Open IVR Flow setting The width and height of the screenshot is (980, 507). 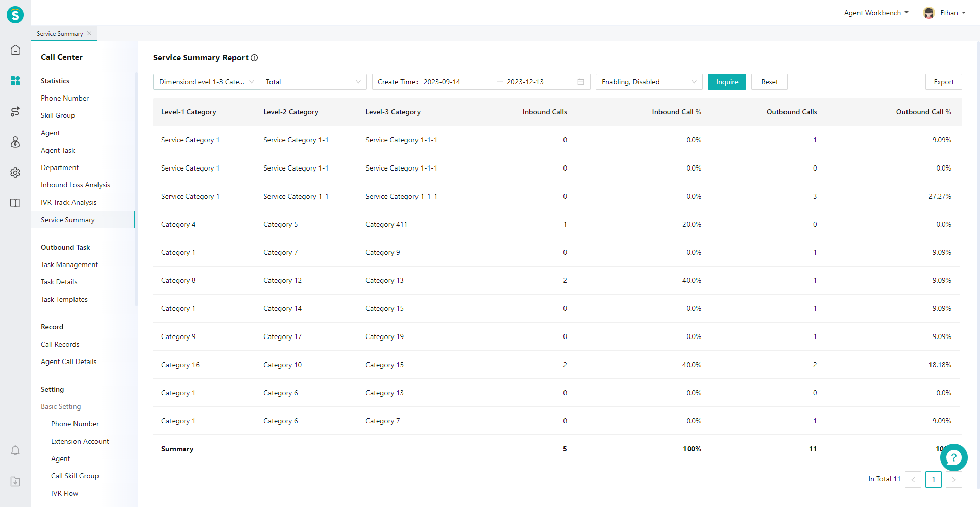click(64, 493)
